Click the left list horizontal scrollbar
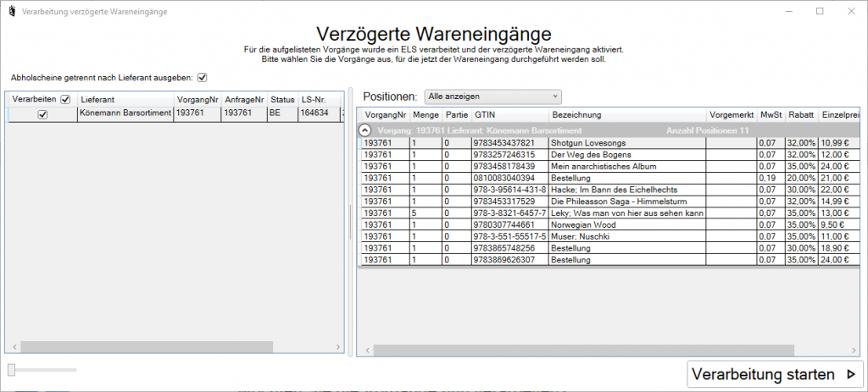The width and height of the screenshot is (868, 392). pyautogui.click(x=170, y=347)
